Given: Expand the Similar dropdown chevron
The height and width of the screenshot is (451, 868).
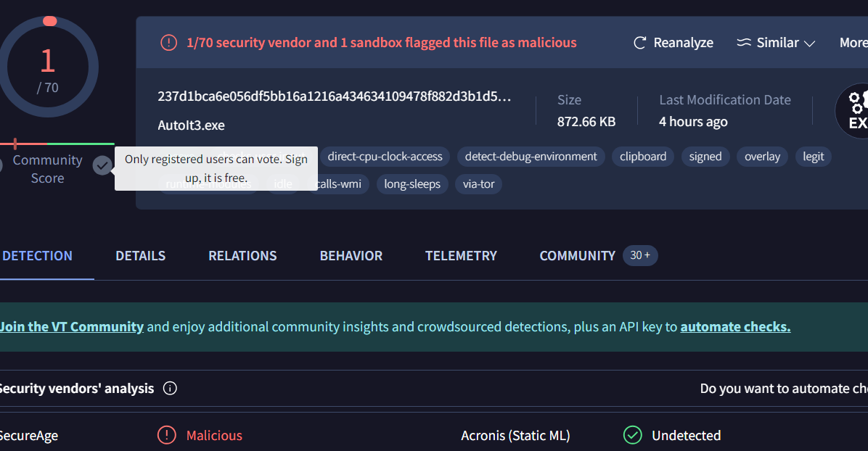Looking at the screenshot, I should [x=809, y=44].
